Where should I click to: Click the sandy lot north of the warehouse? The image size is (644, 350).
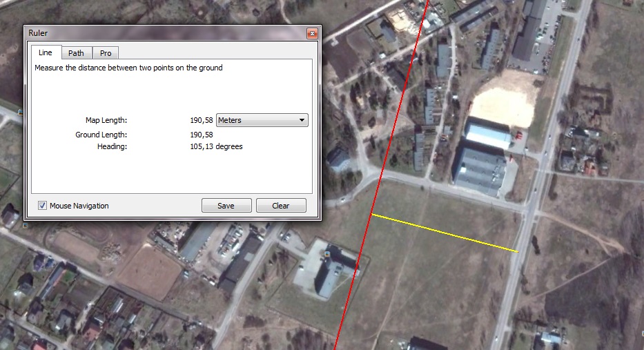(503, 99)
